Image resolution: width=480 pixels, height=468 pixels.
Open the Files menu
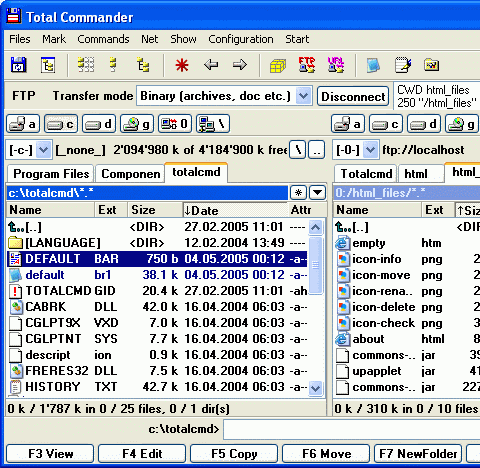20,39
